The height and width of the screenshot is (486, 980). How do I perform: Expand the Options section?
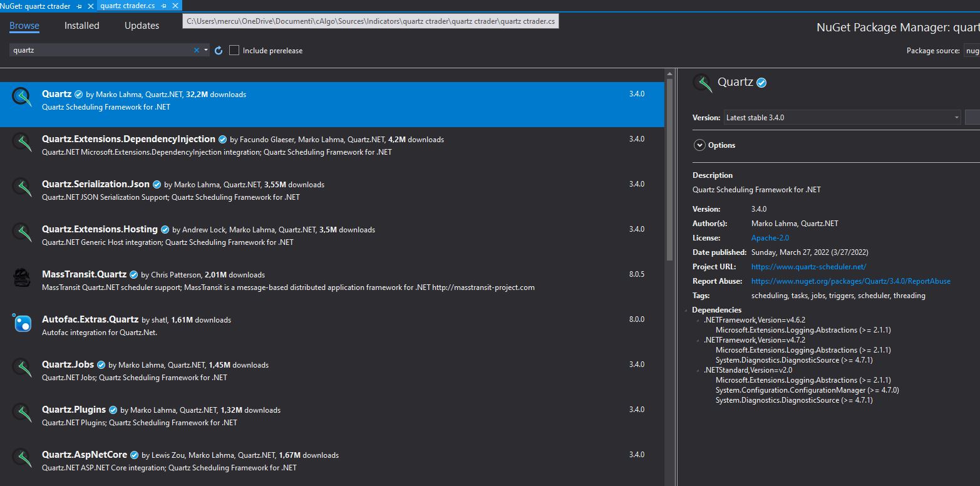(x=699, y=145)
